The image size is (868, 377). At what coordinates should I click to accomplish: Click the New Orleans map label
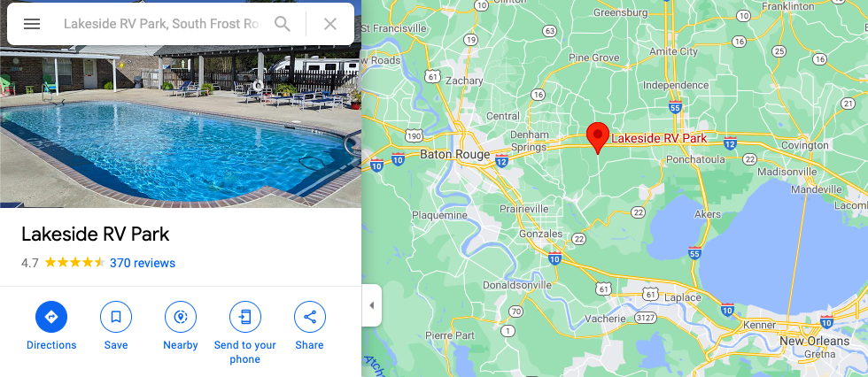tap(814, 341)
